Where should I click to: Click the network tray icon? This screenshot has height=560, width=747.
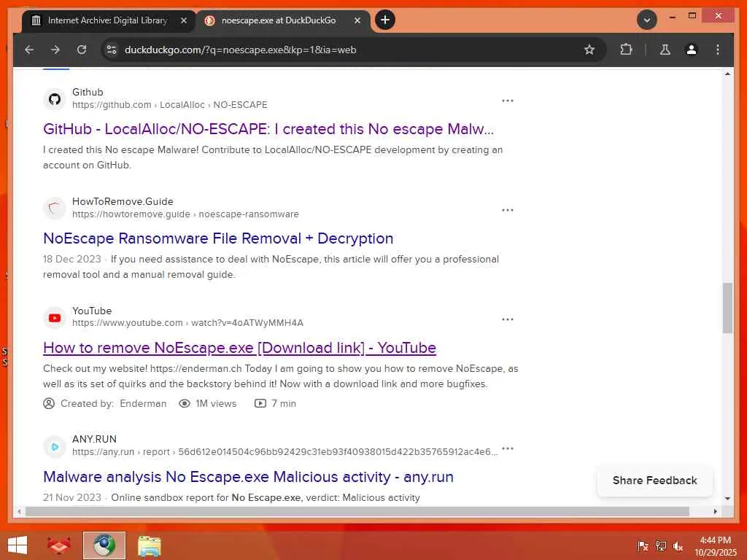coord(661,546)
